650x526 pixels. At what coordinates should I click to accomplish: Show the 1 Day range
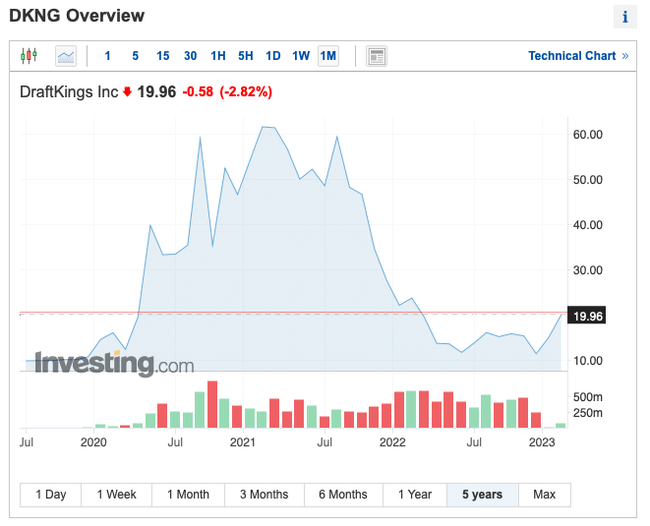pos(51,494)
